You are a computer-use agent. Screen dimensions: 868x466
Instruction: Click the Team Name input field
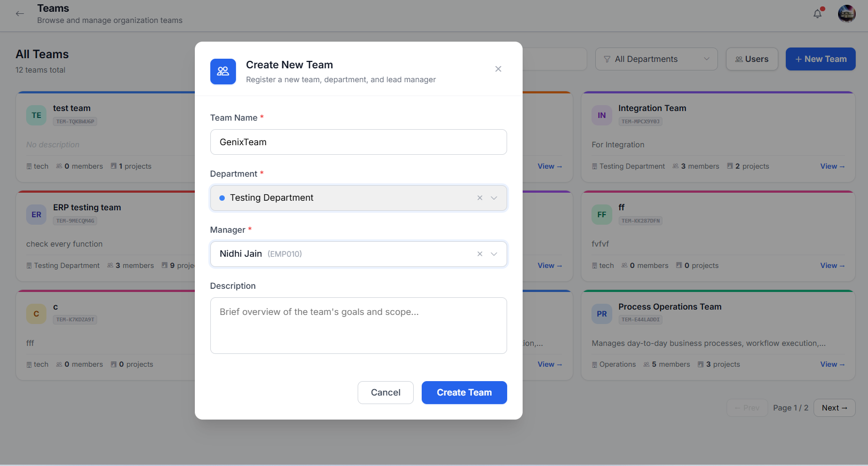click(358, 142)
